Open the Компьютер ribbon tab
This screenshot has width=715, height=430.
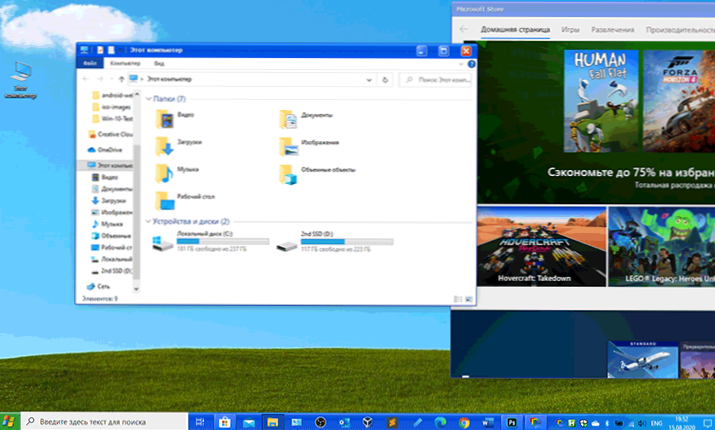125,63
